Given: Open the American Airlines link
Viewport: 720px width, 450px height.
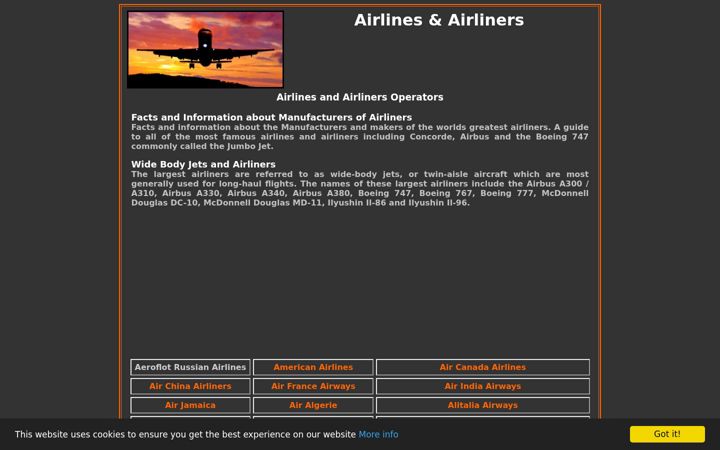Looking at the screenshot, I should pos(313,367).
